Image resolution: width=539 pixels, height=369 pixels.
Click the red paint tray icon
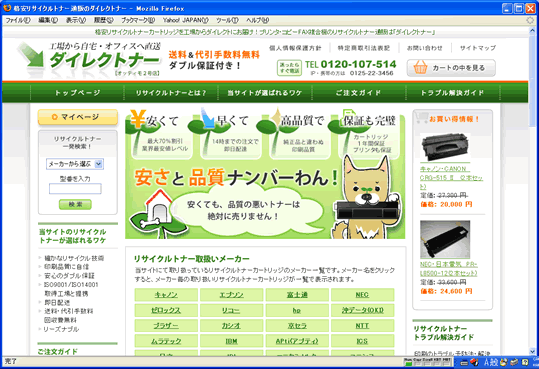[x=474, y=362]
